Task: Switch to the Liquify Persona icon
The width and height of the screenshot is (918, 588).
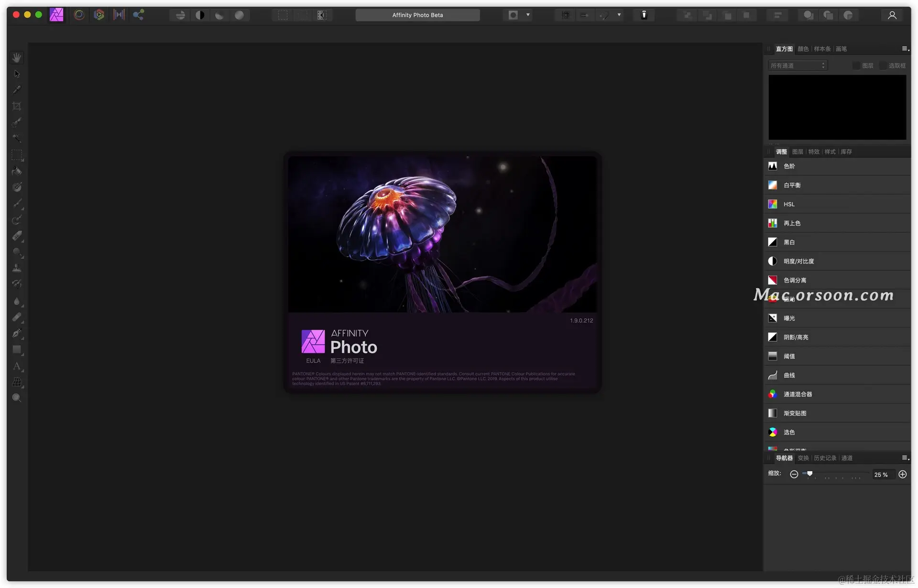Action: tap(79, 15)
